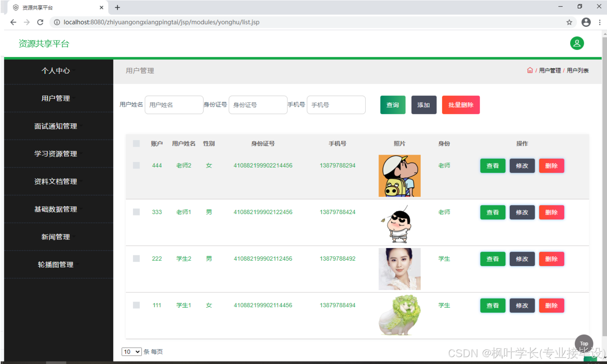Focus the 身份证号 search input field
The image size is (607, 364).
tap(258, 105)
